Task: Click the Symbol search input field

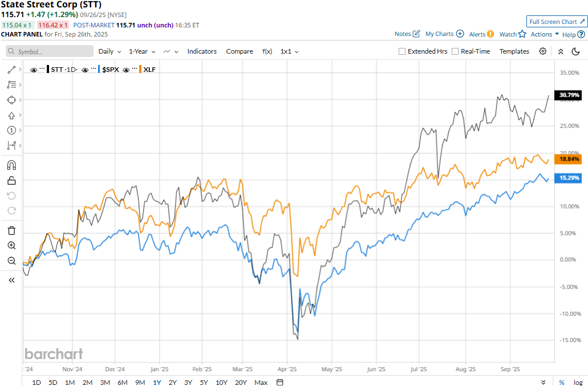Action: pos(50,51)
